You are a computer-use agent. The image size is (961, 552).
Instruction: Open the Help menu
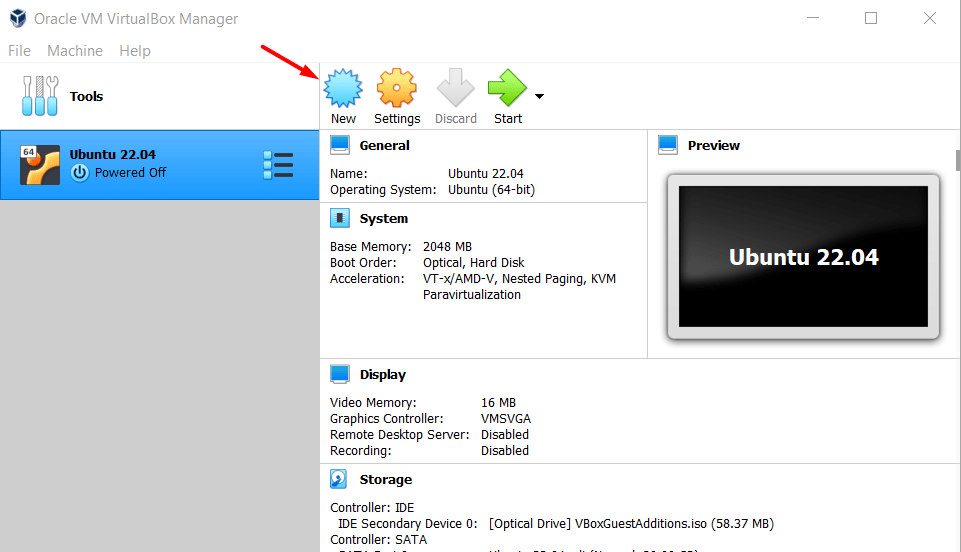click(135, 51)
